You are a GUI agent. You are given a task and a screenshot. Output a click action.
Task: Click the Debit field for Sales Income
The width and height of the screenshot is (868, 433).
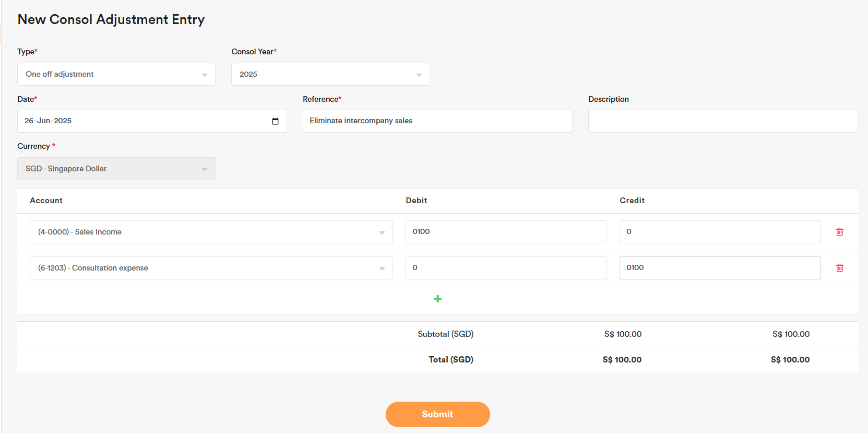(506, 232)
